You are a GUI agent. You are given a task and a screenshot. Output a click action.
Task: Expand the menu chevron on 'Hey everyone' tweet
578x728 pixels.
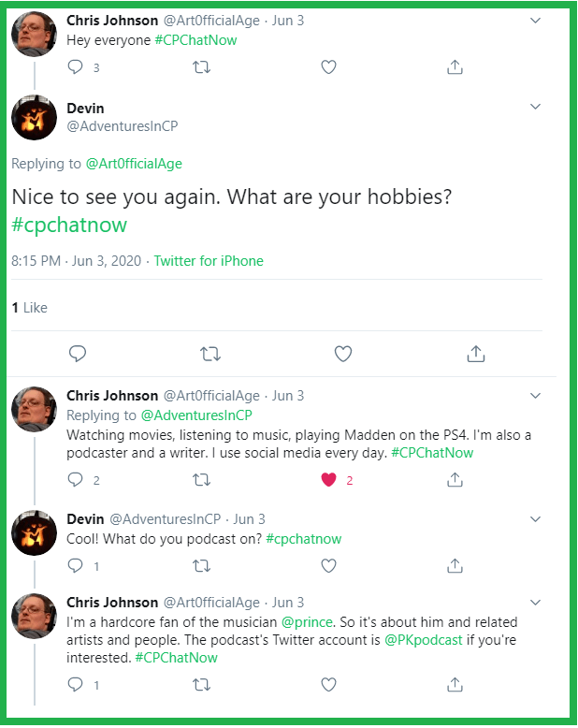[535, 20]
